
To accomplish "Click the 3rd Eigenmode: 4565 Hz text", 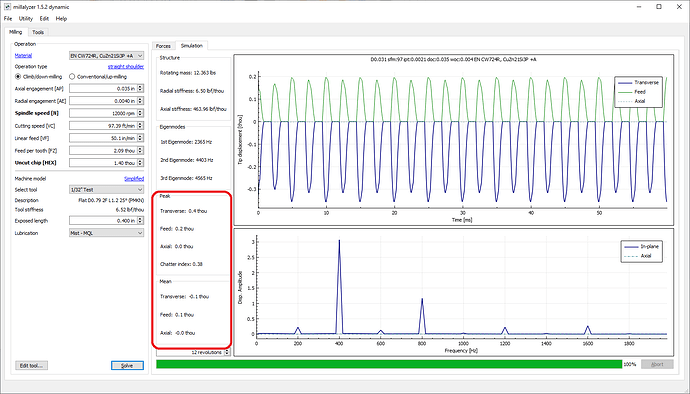I will [x=187, y=178].
